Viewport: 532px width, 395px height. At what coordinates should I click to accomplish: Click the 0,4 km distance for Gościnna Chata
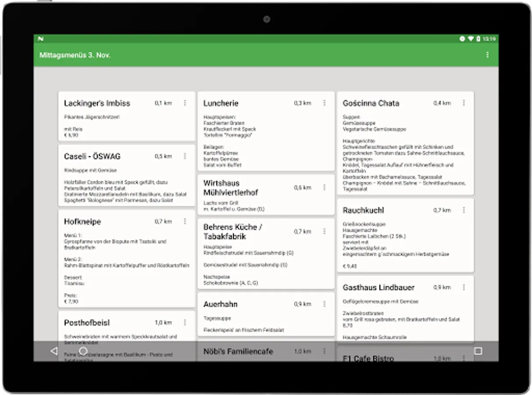pos(442,103)
